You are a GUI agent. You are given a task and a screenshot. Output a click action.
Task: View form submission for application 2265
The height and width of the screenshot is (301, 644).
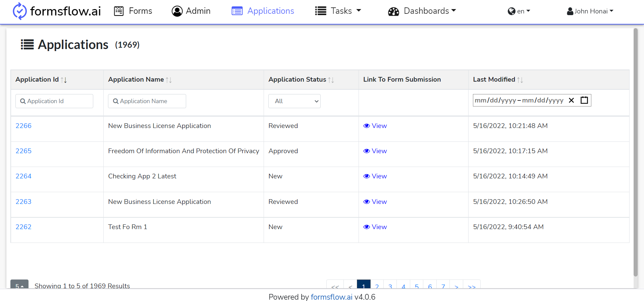[375, 151]
